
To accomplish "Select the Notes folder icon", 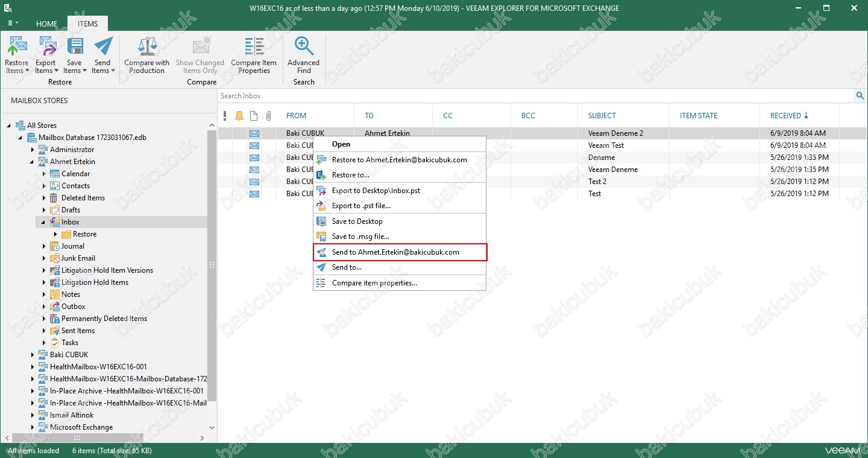I will click(55, 294).
